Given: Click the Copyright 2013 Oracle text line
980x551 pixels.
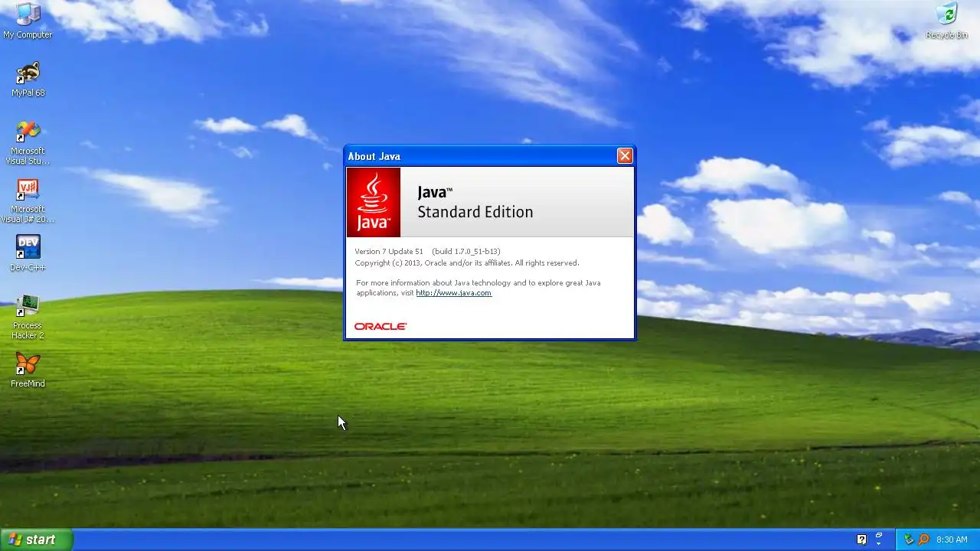Looking at the screenshot, I should pyautogui.click(x=467, y=263).
